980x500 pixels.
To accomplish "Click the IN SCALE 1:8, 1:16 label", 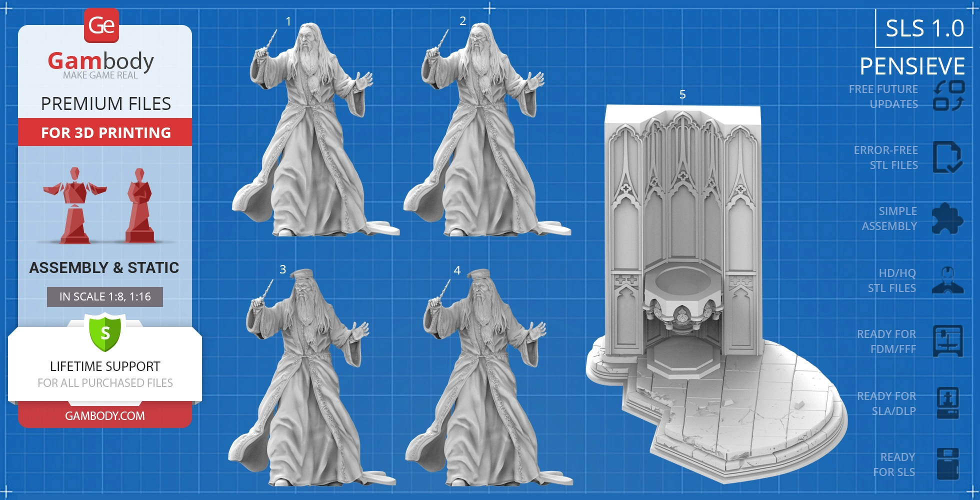I will (x=105, y=296).
